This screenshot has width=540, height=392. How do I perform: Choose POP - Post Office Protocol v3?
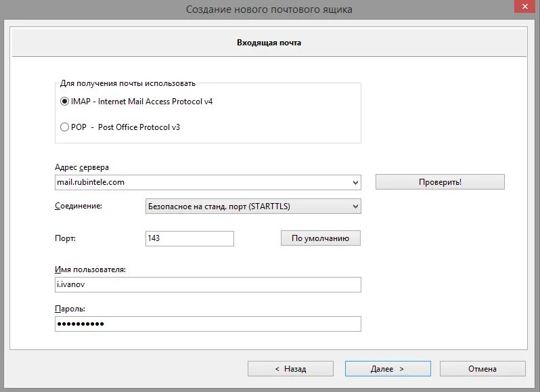tap(65, 127)
